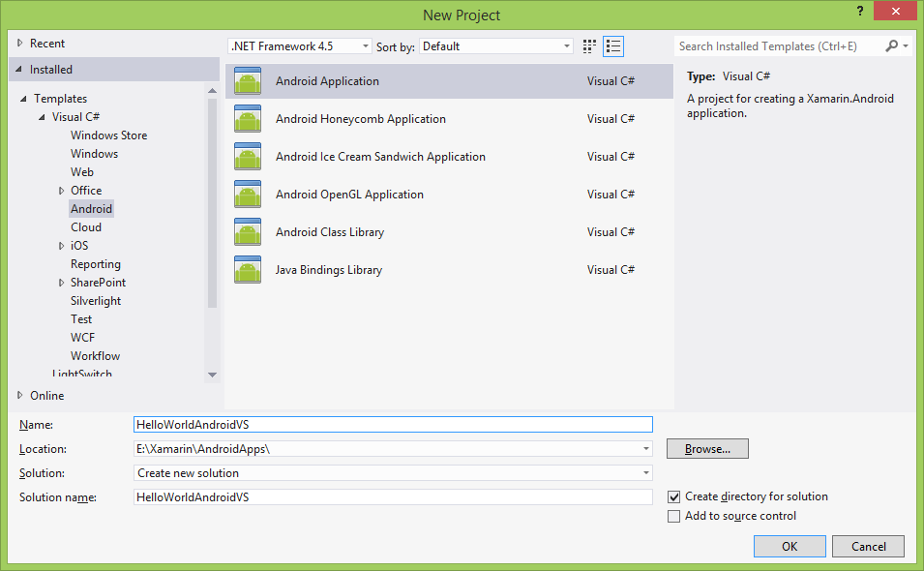Open the dialog help question mark
Screen dimensions: 924x571
[x=860, y=11]
